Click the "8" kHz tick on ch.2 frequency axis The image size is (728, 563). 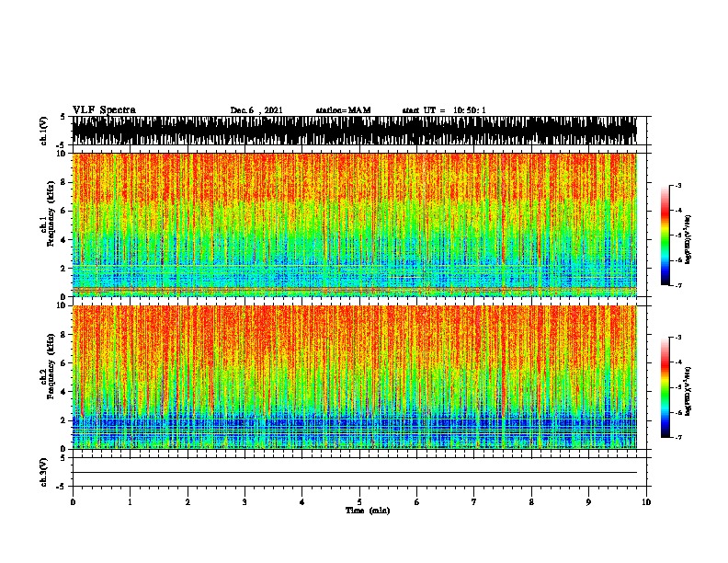[x=64, y=335]
